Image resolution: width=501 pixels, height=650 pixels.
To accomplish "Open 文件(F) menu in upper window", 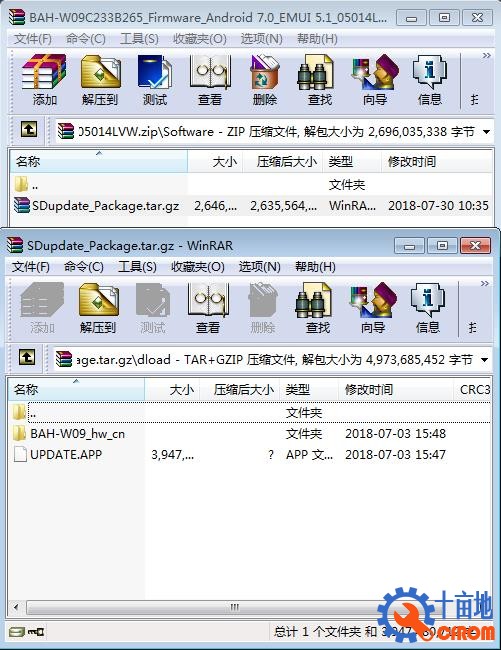I will [x=33, y=39].
